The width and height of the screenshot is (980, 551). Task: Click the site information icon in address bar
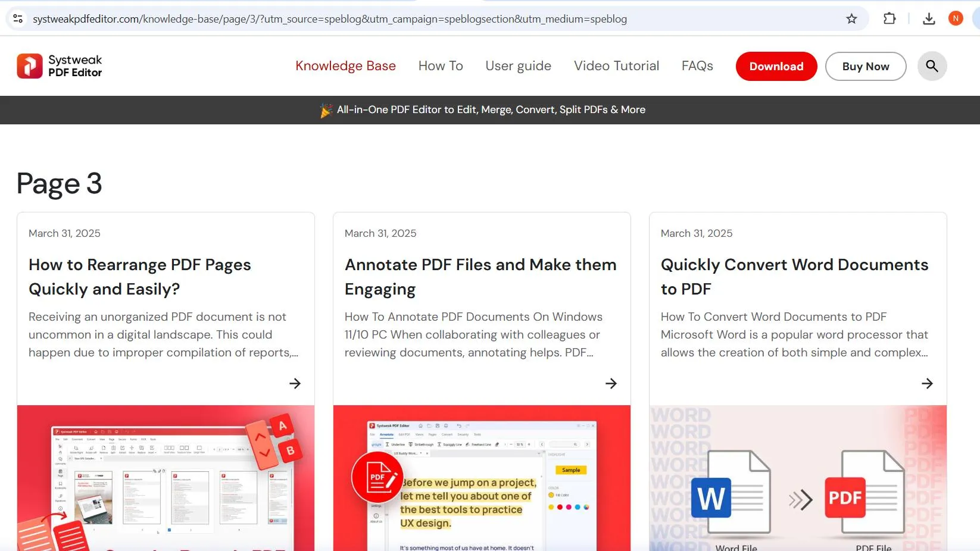pos(18,18)
